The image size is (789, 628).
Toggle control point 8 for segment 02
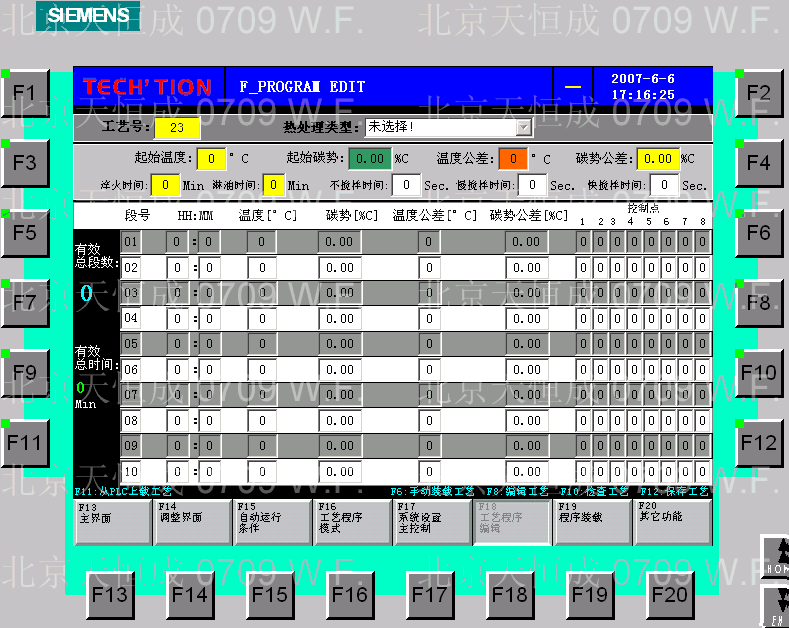point(702,267)
